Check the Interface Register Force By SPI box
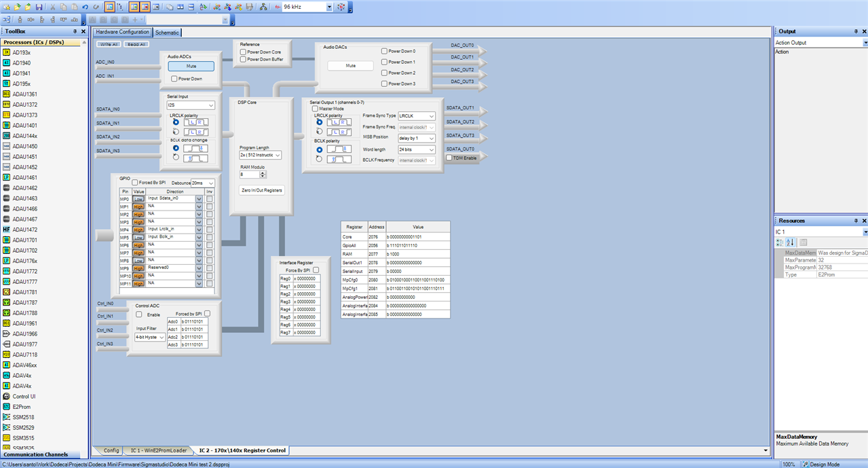This screenshot has height=468, width=868. pyautogui.click(x=316, y=270)
